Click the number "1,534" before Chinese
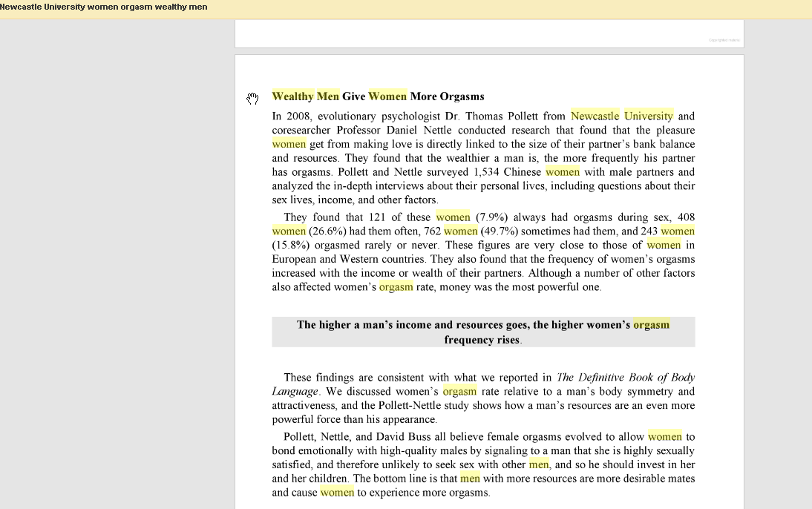The height and width of the screenshot is (509, 812). pos(486,172)
